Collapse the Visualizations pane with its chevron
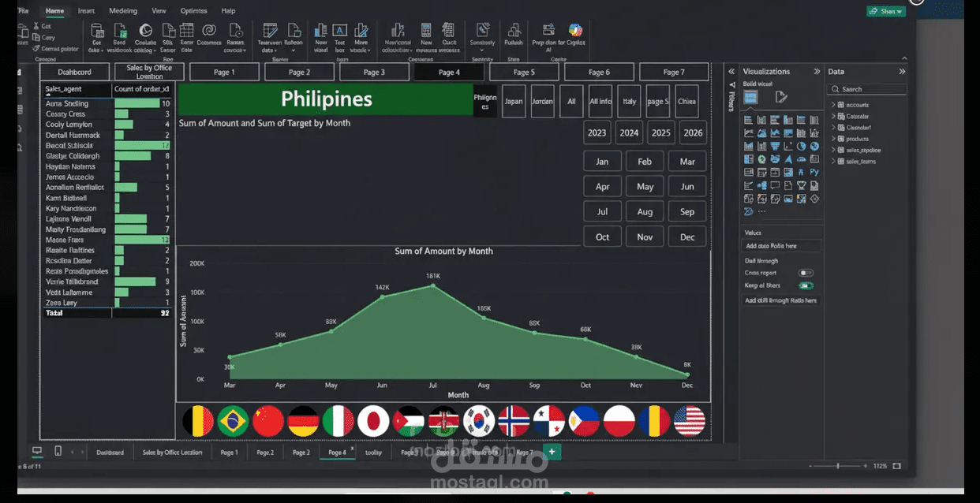 [817, 72]
